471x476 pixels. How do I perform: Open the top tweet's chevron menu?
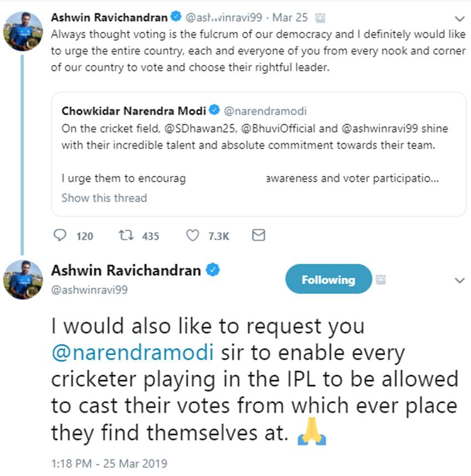459,18
